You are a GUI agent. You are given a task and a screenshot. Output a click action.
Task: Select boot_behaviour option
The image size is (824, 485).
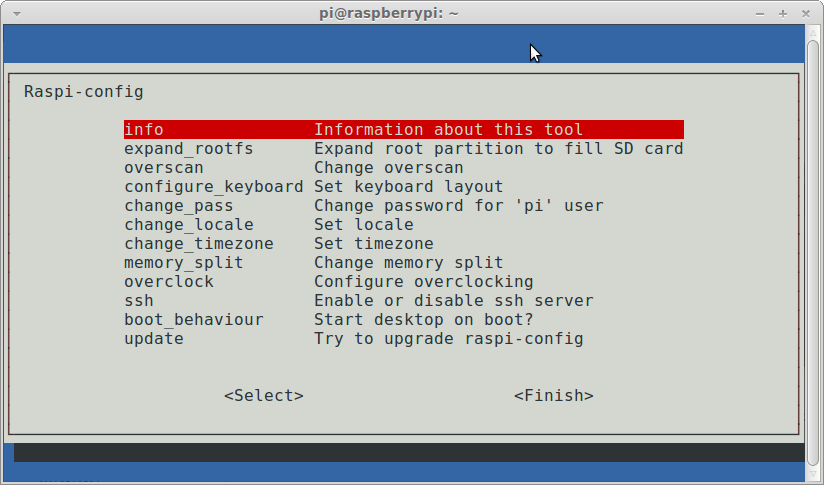coord(193,319)
